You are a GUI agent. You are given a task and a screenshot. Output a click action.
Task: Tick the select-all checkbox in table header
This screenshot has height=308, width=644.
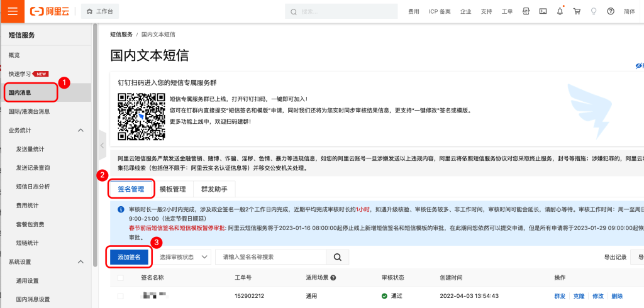click(x=120, y=277)
